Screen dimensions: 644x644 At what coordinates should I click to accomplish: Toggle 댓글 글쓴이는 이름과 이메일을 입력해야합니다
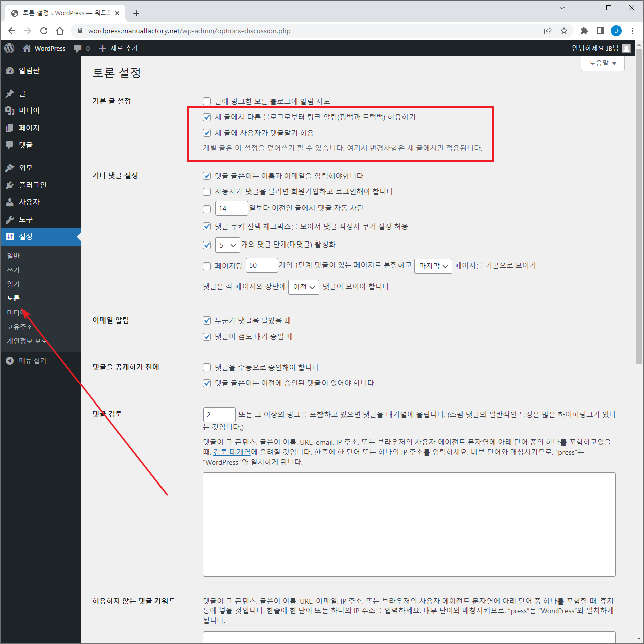click(207, 176)
